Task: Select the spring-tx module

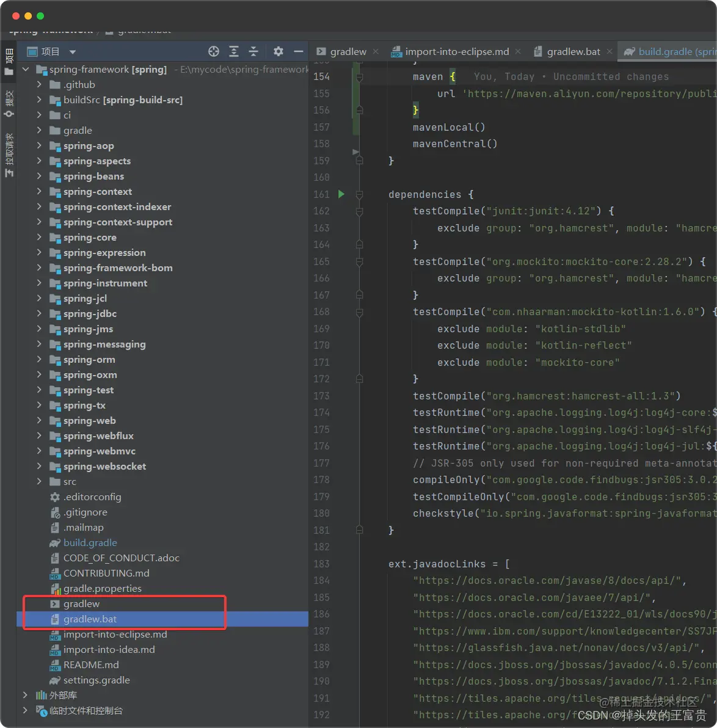Action: [x=84, y=406]
